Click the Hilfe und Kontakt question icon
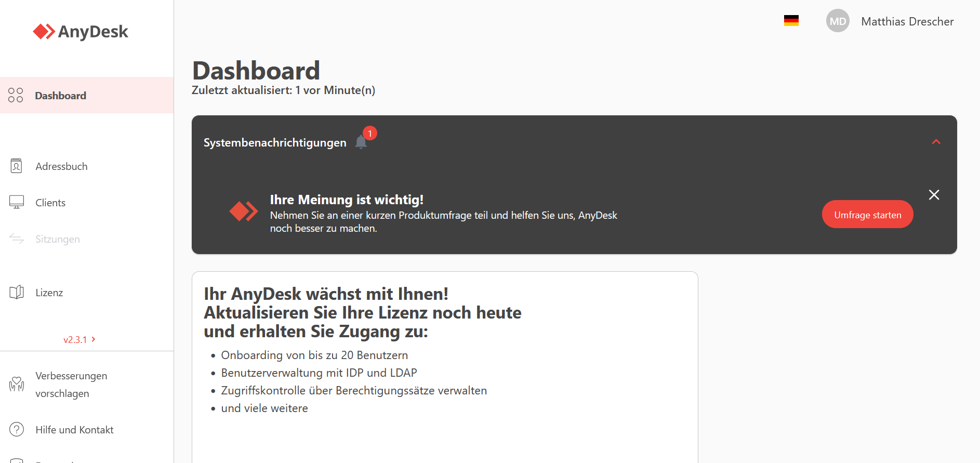 [x=17, y=429]
